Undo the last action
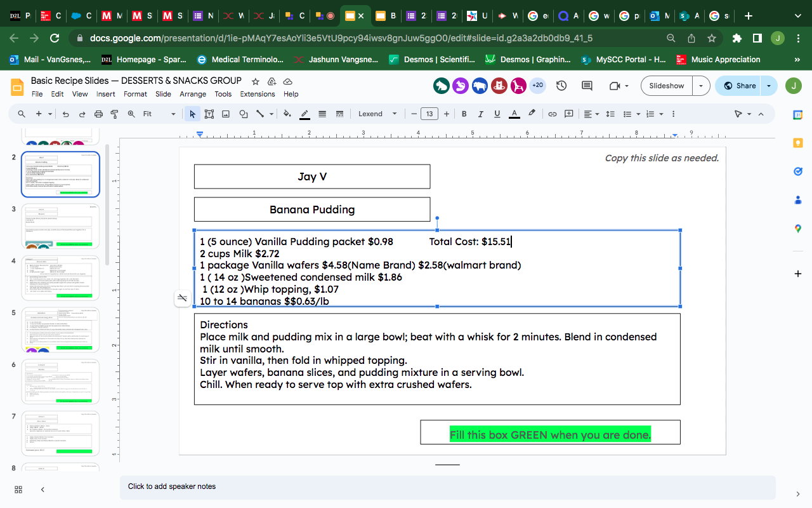 pyautogui.click(x=65, y=114)
